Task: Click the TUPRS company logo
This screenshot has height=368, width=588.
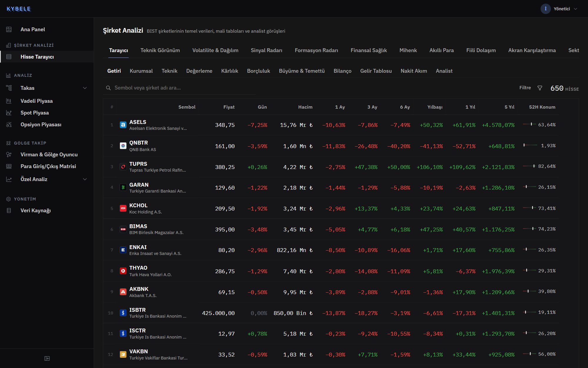Action: coord(123,167)
